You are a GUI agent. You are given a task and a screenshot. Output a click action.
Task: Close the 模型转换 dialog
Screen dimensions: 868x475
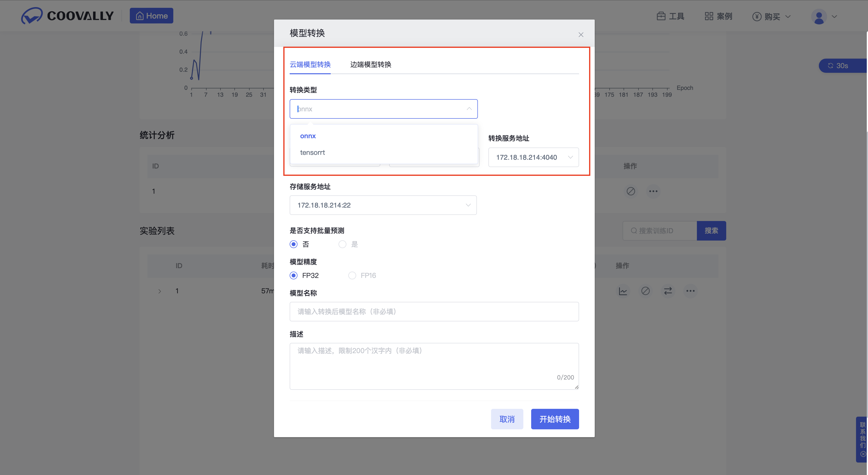pyautogui.click(x=581, y=35)
